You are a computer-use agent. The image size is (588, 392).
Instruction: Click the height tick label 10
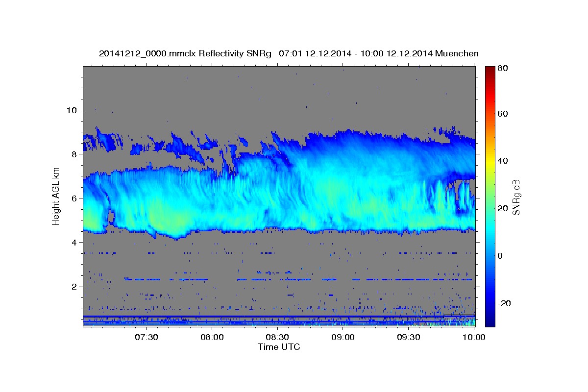pos(72,110)
